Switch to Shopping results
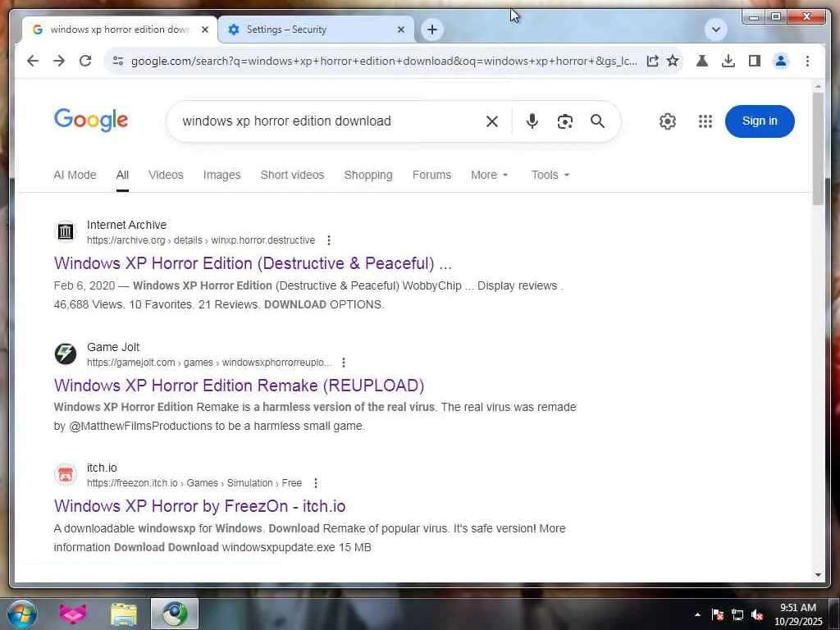Viewport: 840px width, 630px height. (x=368, y=176)
